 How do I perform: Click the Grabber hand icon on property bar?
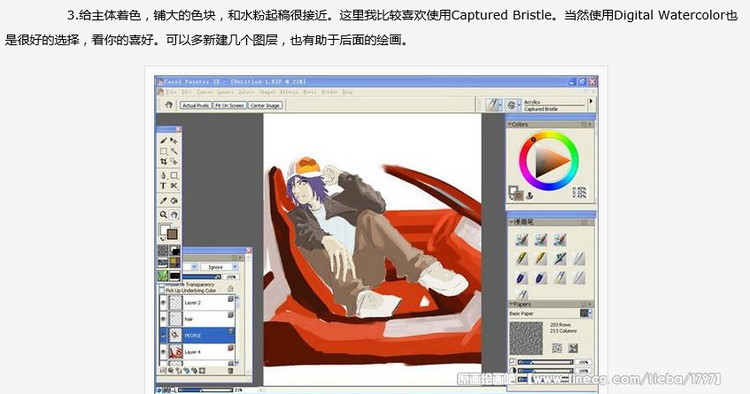coord(168,105)
